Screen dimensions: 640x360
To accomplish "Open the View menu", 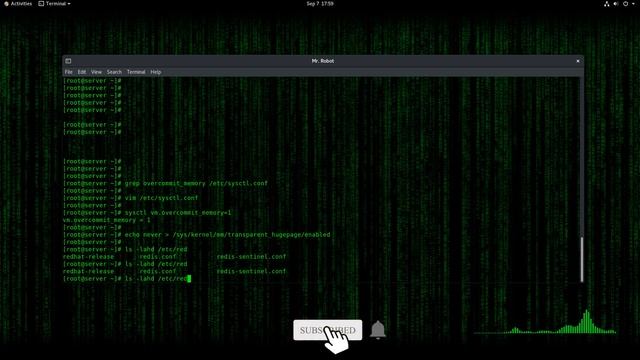I will click(x=96, y=72).
